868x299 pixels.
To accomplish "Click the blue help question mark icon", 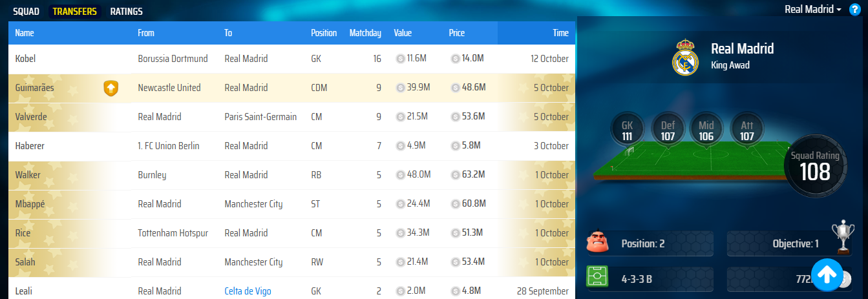I will [854, 10].
